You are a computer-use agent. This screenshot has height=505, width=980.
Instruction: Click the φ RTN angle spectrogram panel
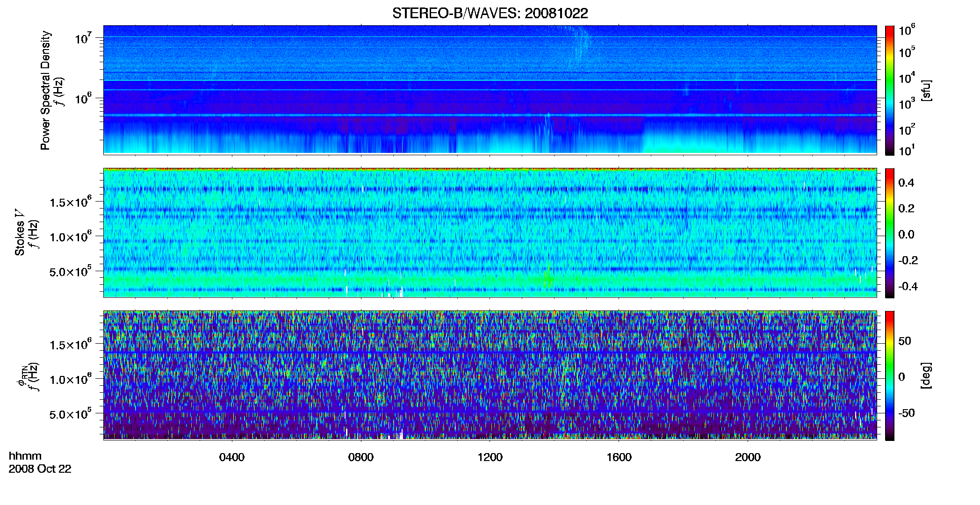coord(490,375)
